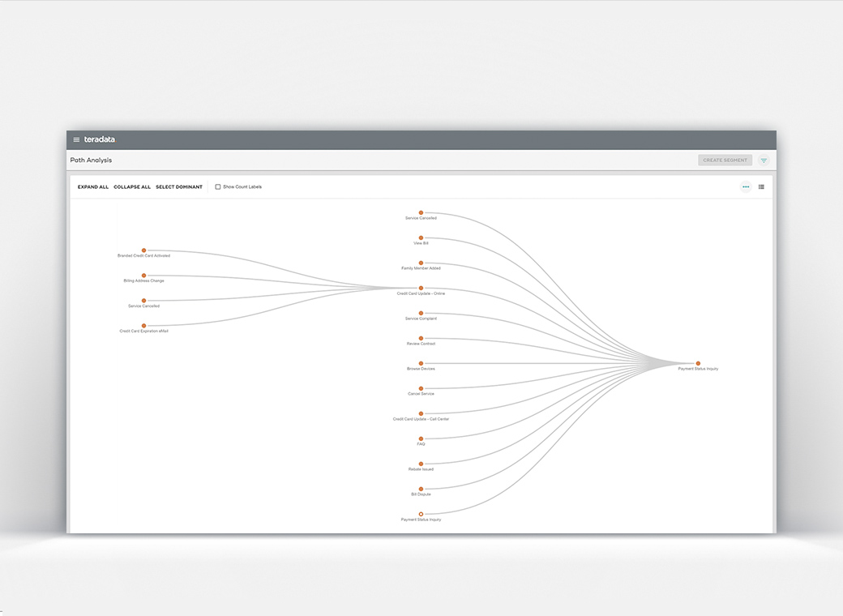Screen dimensions: 843x616
Task: Expand all paths with EXPAND ALL
Action: pyautogui.click(x=92, y=186)
